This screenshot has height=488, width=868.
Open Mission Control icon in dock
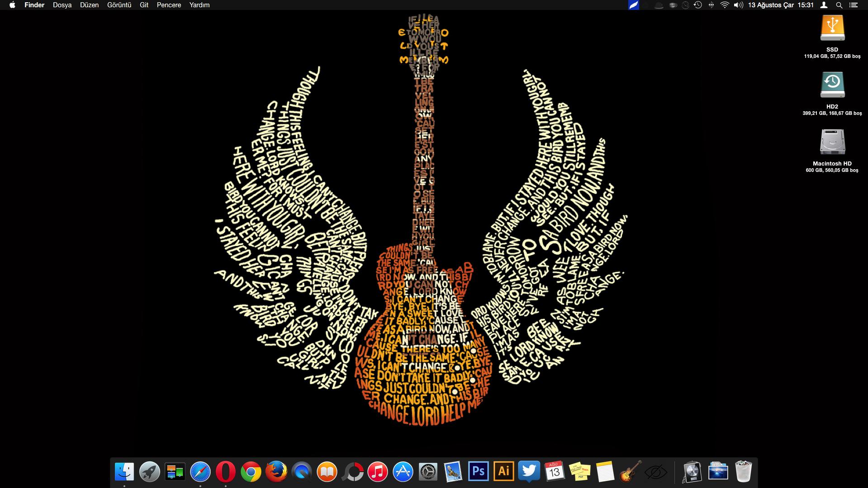point(175,472)
